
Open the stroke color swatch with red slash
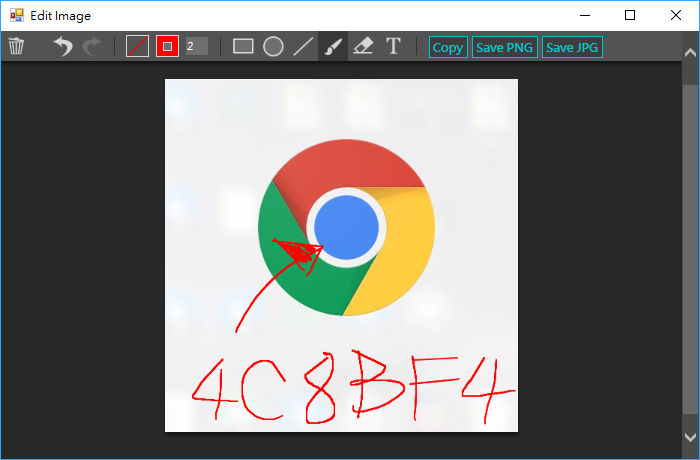(138, 46)
